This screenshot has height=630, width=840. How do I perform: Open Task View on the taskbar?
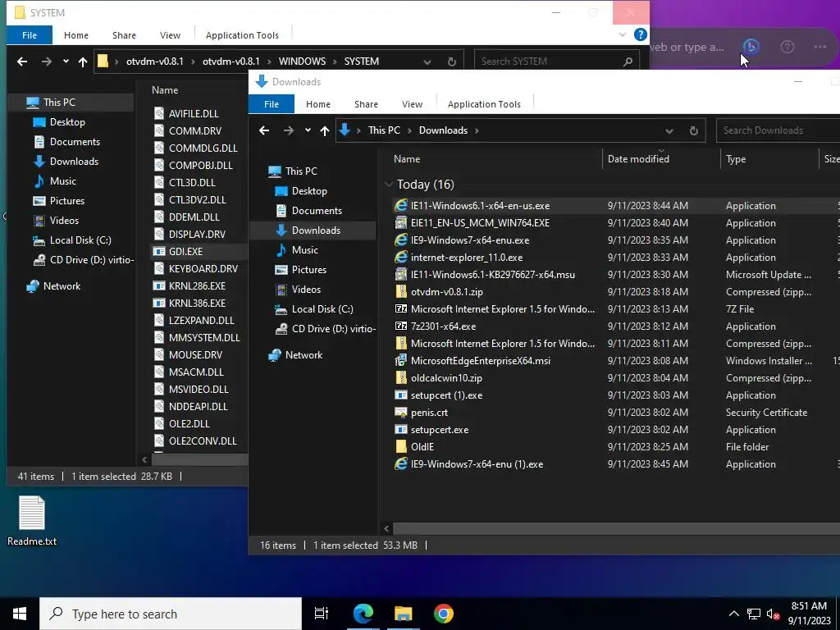click(x=322, y=614)
